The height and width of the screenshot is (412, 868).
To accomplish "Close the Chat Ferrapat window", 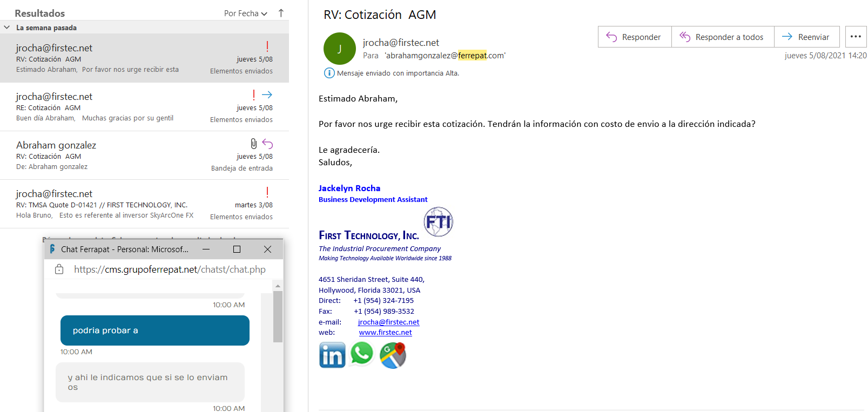I will pos(267,249).
